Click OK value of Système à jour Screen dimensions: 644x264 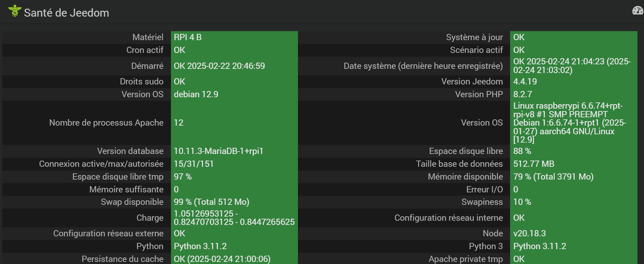tap(519, 37)
